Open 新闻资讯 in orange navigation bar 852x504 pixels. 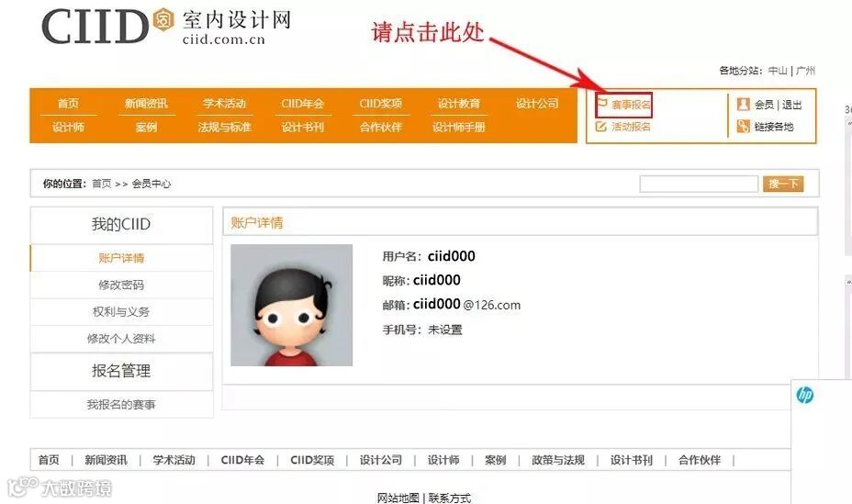tap(146, 103)
